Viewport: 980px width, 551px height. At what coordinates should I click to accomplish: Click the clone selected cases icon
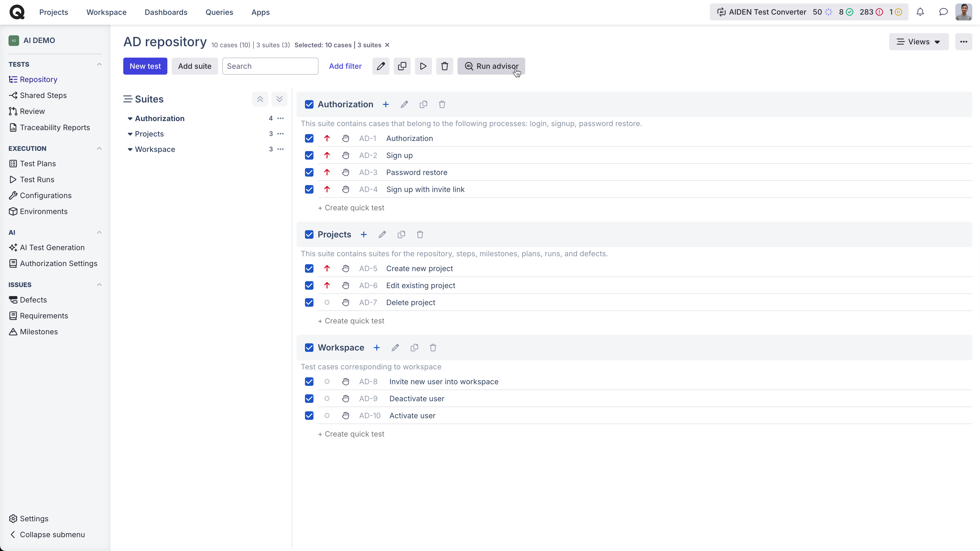402,66
